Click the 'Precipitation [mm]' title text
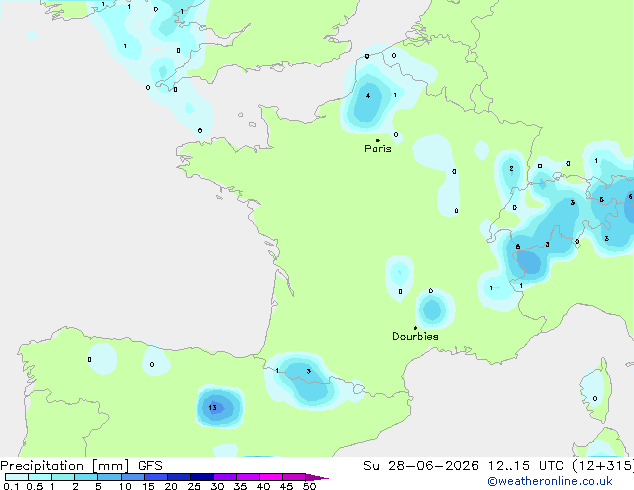The image size is (634, 490). click(65, 466)
